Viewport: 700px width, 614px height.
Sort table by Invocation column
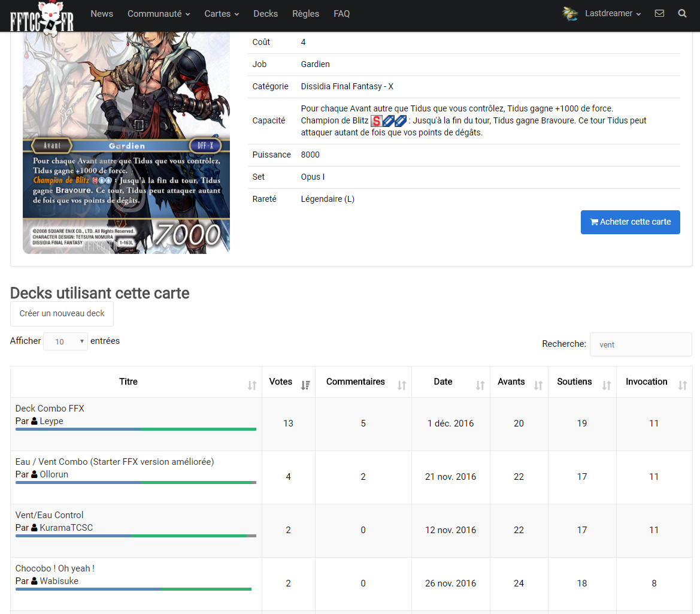coord(654,382)
